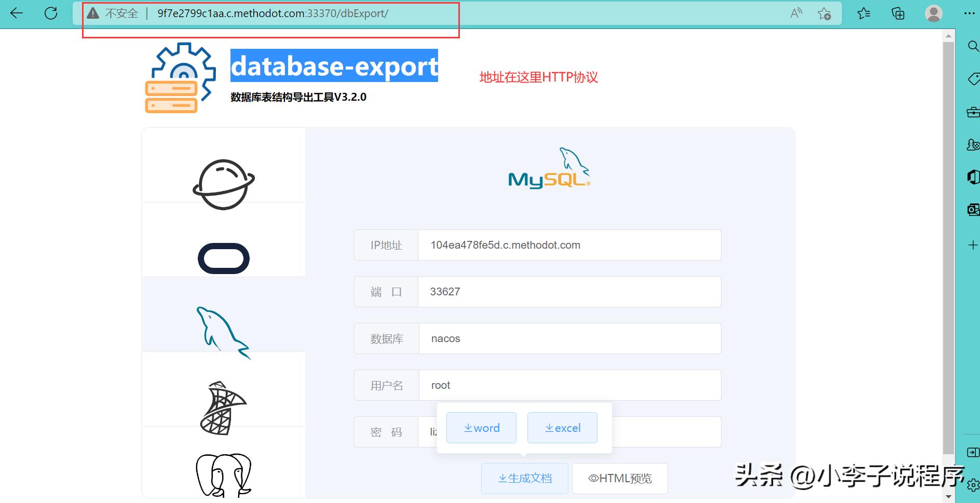This screenshot has width=980, height=503.
Task: Open the sidebar Office icon
Action: click(x=973, y=177)
